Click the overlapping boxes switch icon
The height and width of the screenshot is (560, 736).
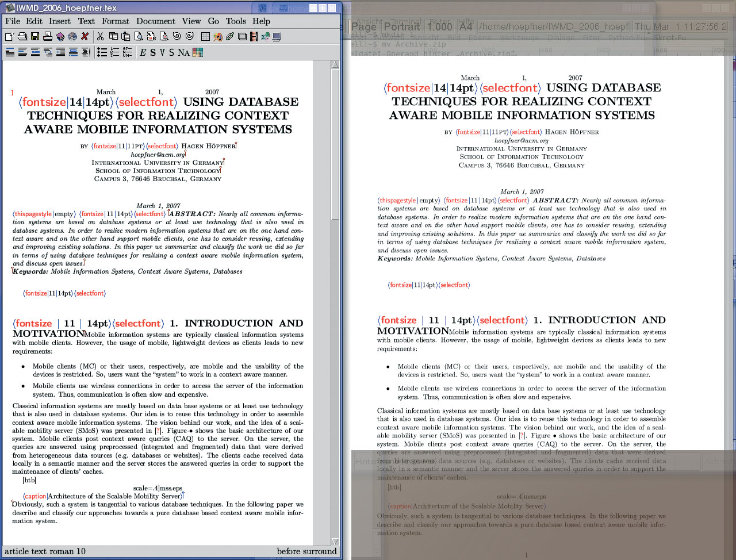(242, 36)
